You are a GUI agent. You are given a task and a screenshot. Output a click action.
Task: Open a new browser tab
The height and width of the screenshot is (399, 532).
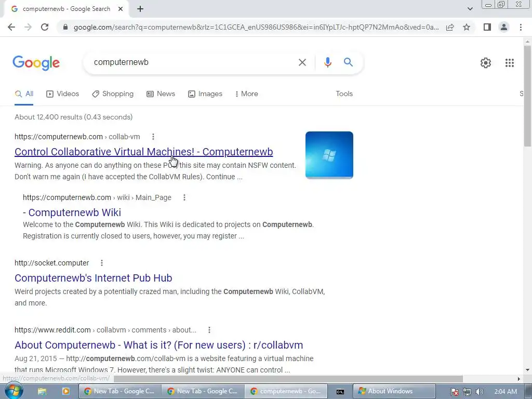tap(140, 9)
